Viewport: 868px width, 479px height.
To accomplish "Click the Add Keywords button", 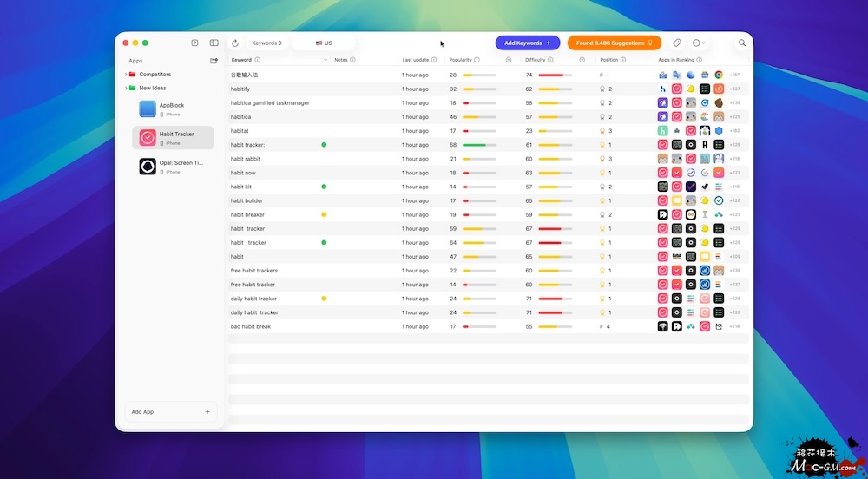I will (528, 43).
